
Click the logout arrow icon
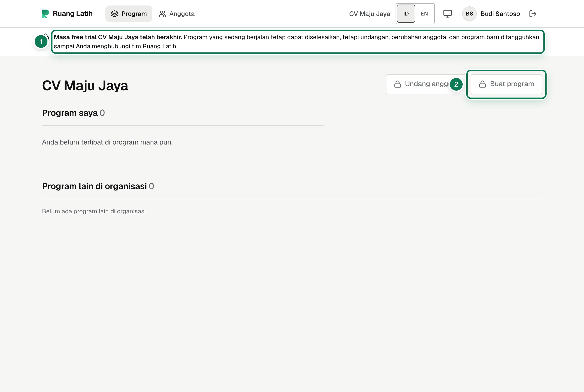pyautogui.click(x=532, y=14)
